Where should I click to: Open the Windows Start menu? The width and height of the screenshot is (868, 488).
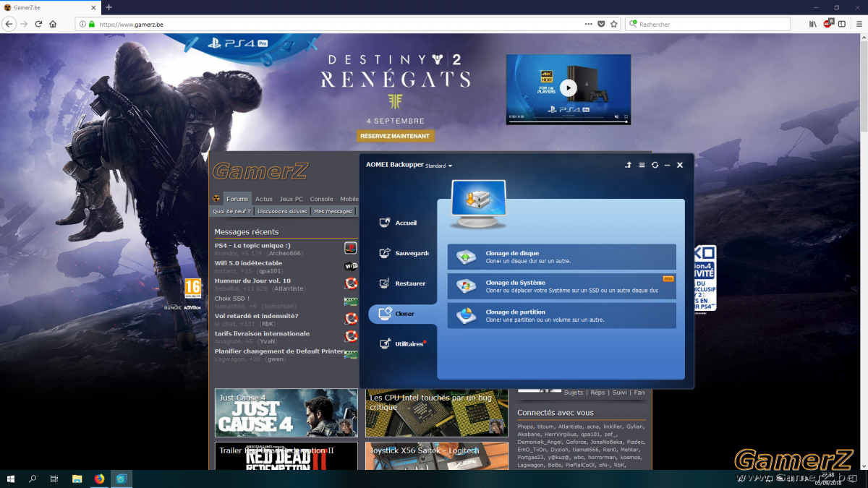pyautogui.click(x=11, y=479)
